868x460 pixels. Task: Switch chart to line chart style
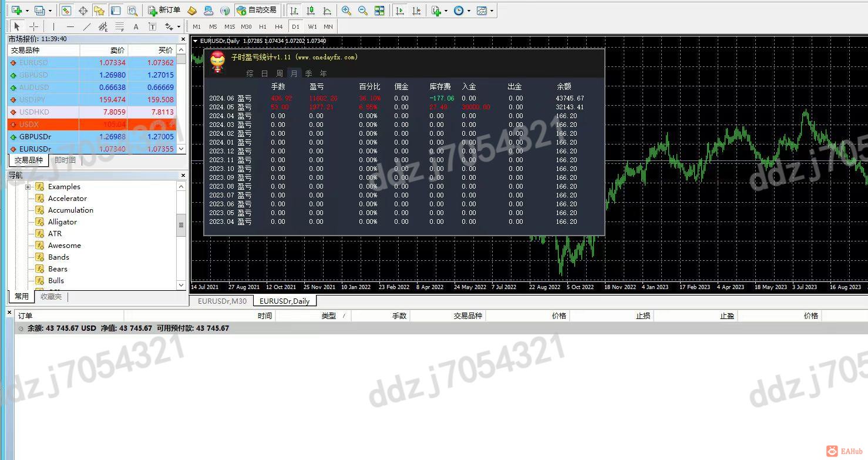click(327, 11)
